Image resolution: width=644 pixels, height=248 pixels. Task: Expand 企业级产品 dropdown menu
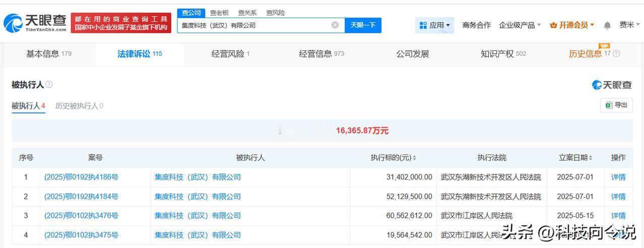click(520, 25)
